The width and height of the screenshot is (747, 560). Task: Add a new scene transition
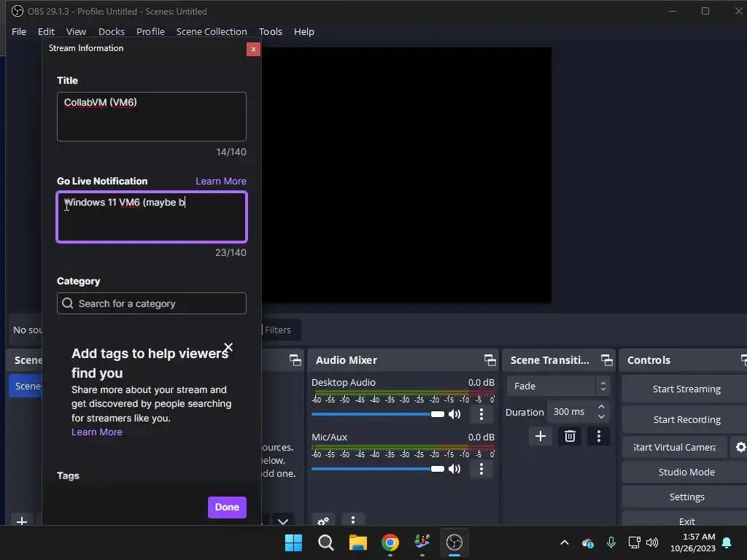pyautogui.click(x=541, y=436)
